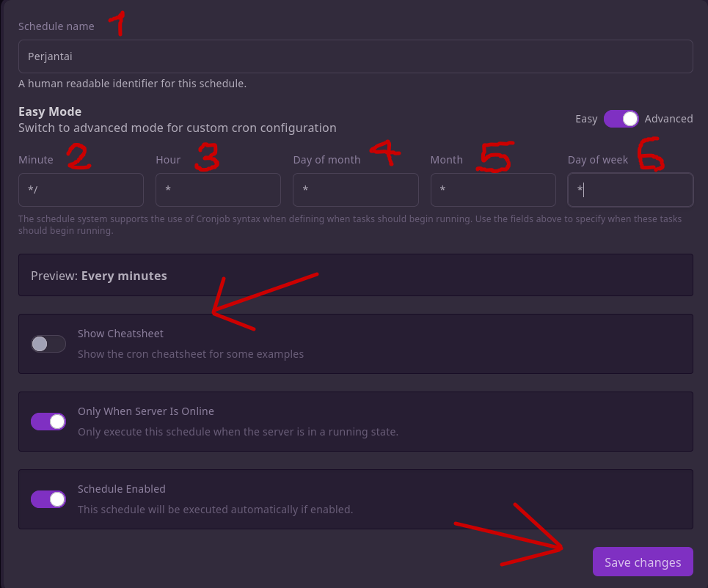Click the Only When Server Is Online label
This screenshot has height=588, width=708.
point(146,411)
